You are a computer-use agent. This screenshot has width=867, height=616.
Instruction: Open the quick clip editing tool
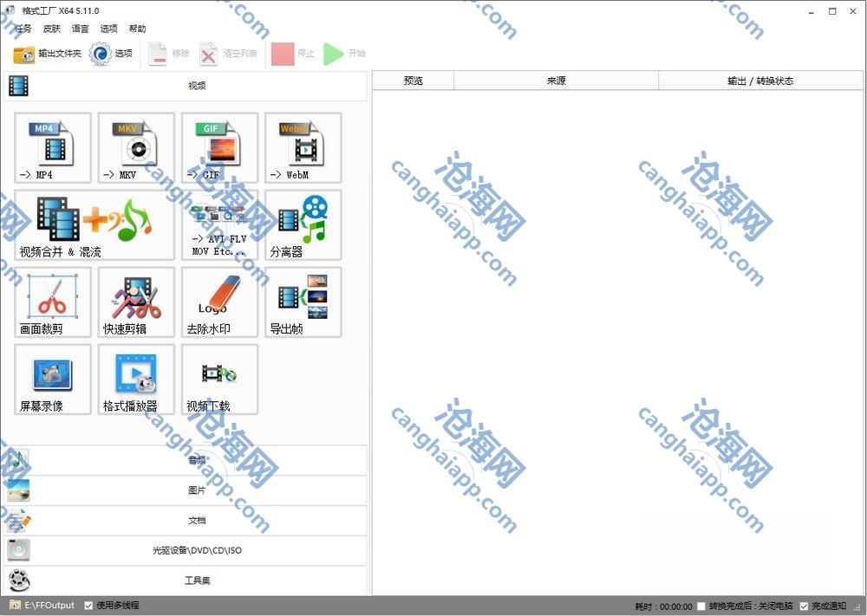[x=136, y=302]
